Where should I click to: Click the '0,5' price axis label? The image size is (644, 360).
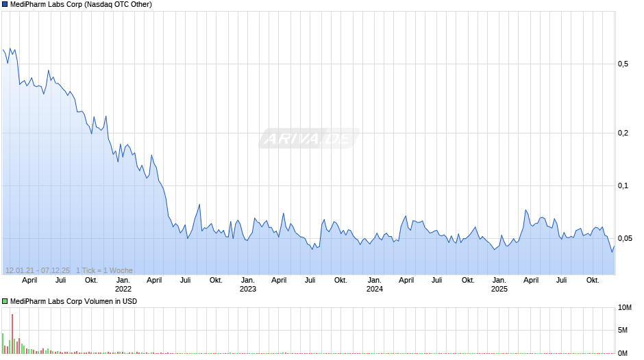click(623, 64)
